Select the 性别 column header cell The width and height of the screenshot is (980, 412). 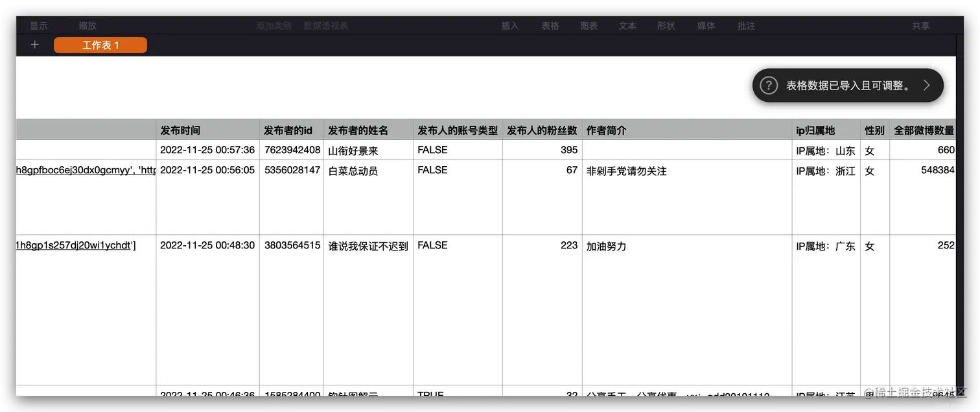click(875, 130)
